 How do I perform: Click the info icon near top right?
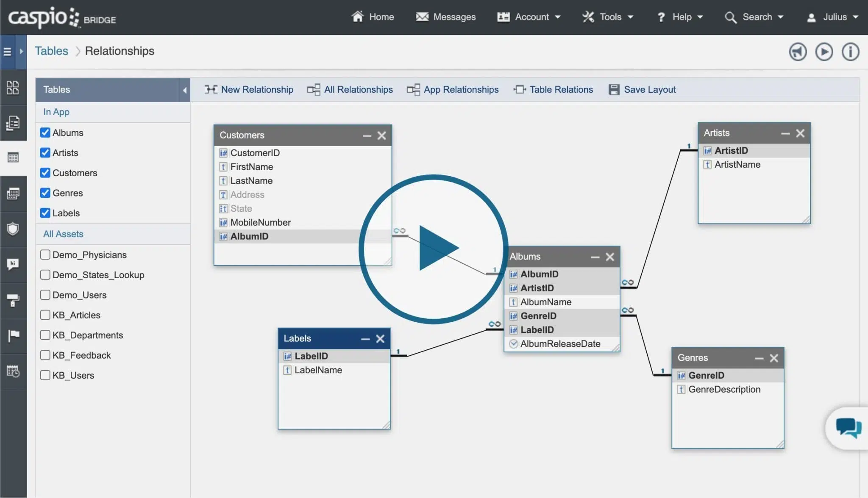[850, 51]
